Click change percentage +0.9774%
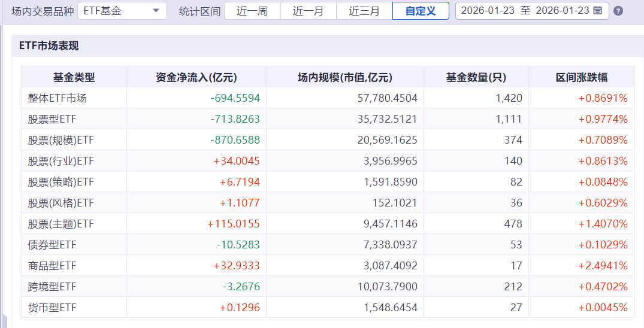Image resolution: width=644 pixels, height=328 pixels. [603, 119]
